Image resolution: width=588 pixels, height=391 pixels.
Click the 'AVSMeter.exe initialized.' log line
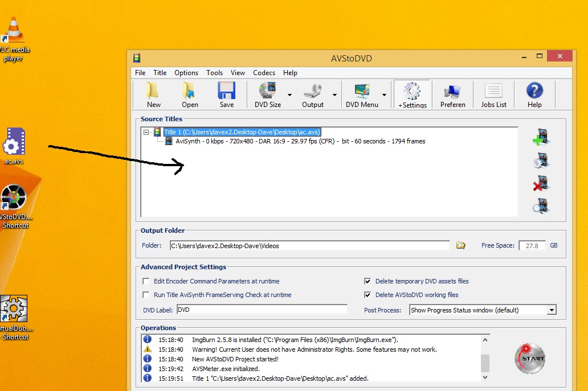tap(226, 369)
